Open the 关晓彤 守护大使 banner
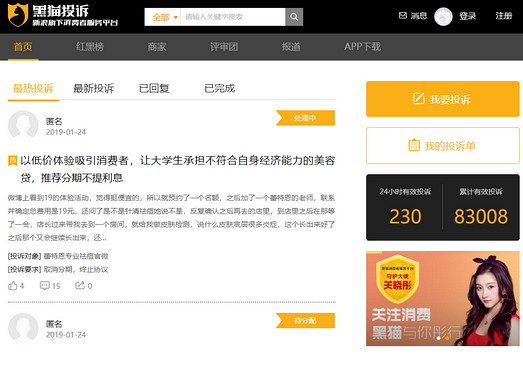 point(443,298)
